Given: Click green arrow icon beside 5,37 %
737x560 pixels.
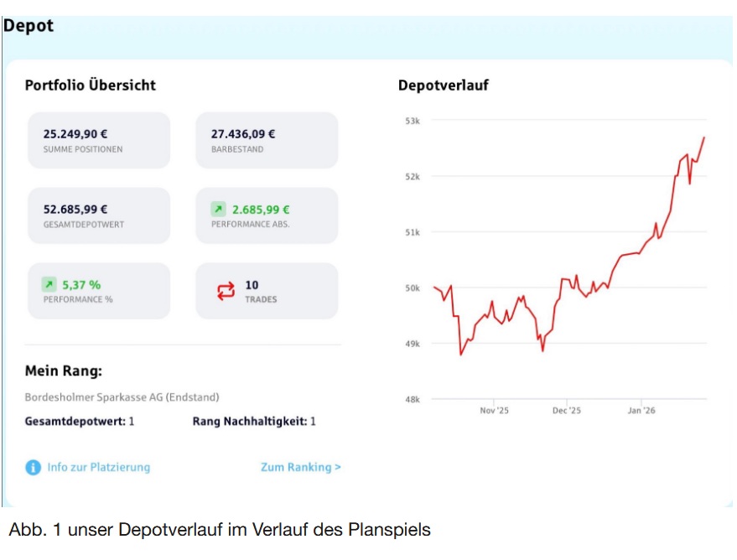Looking at the screenshot, I should [50, 285].
